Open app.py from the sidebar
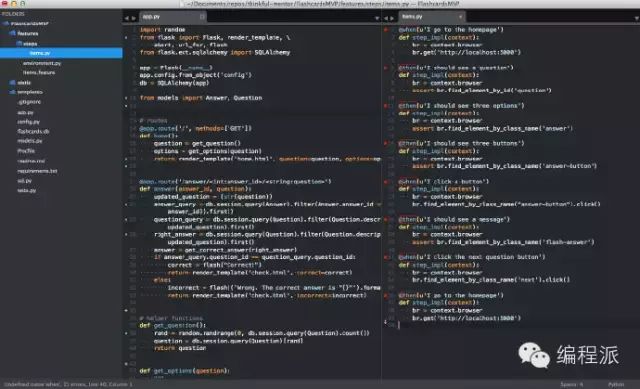This screenshot has height=389, width=640. [25, 112]
